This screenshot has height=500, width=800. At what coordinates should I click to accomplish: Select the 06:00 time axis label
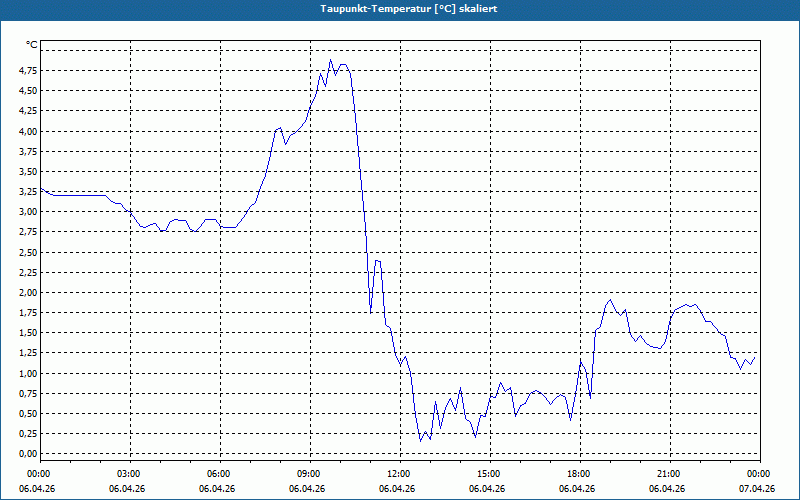click(220, 474)
